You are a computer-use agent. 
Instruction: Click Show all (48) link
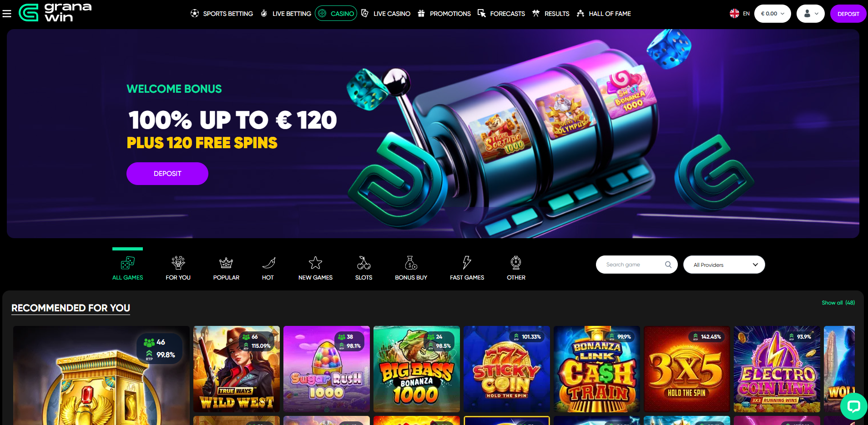click(838, 303)
